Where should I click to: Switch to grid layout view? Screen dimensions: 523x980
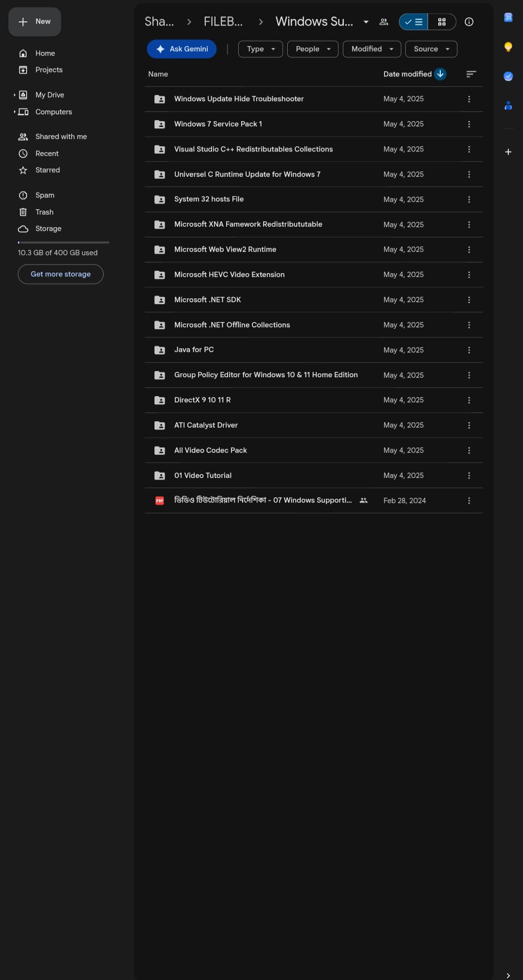click(x=442, y=22)
